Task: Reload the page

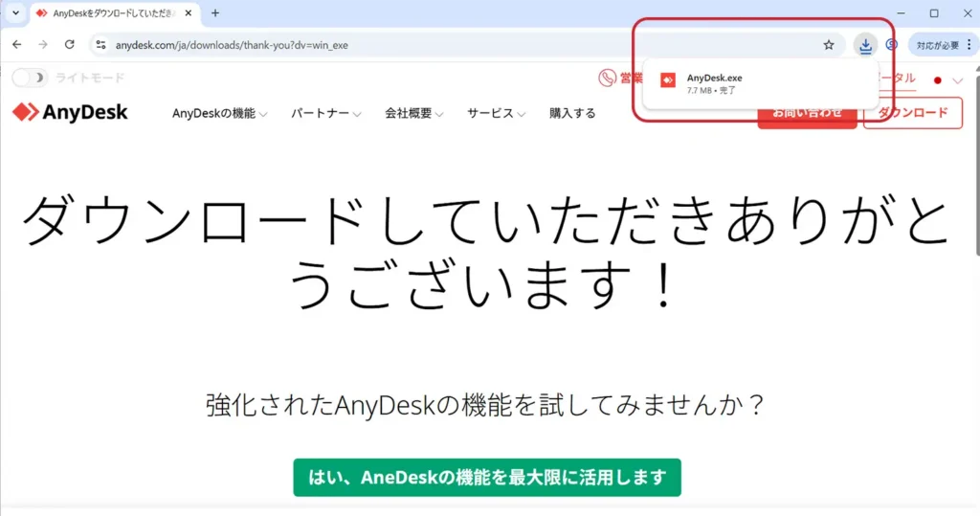Action: pos(69,45)
